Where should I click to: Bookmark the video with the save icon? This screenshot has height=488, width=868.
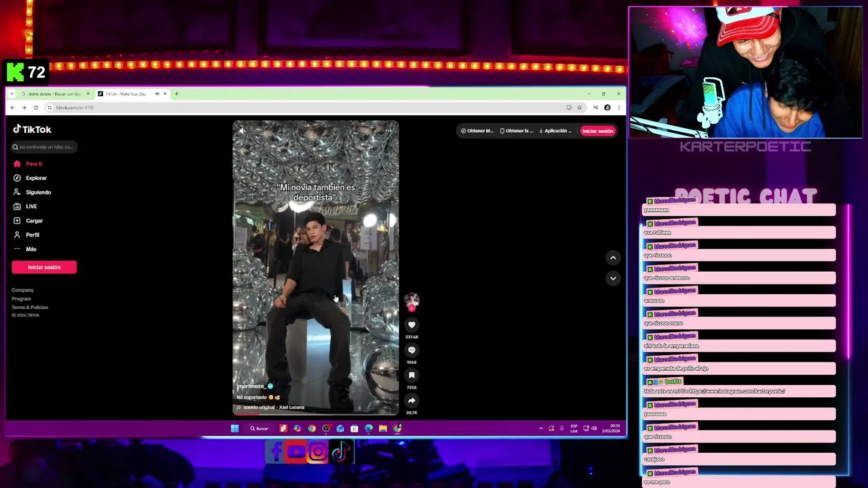click(412, 375)
